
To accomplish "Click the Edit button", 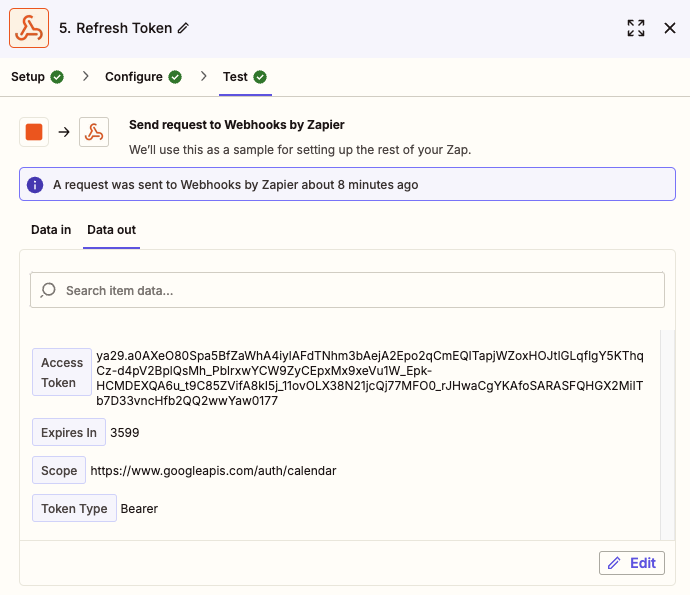I will [x=631, y=563].
